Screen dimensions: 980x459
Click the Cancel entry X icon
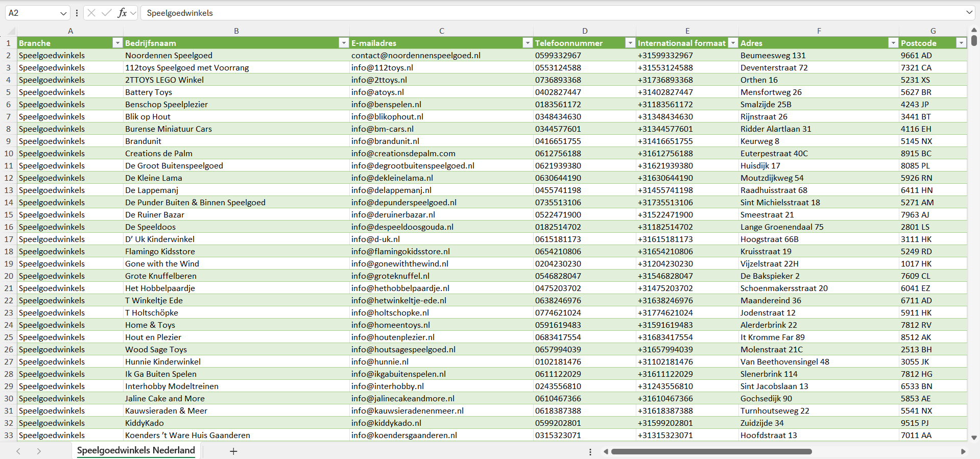pyautogui.click(x=91, y=13)
